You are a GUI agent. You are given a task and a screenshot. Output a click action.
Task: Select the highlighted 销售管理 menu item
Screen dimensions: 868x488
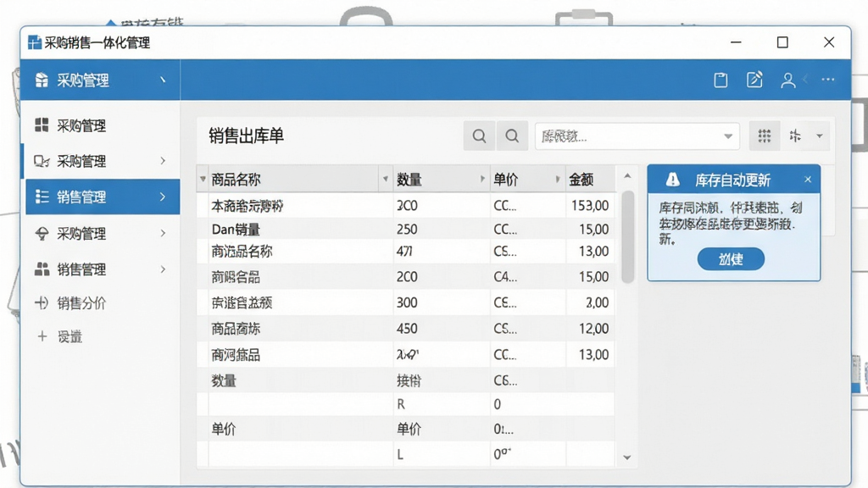[x=103, y=197]
